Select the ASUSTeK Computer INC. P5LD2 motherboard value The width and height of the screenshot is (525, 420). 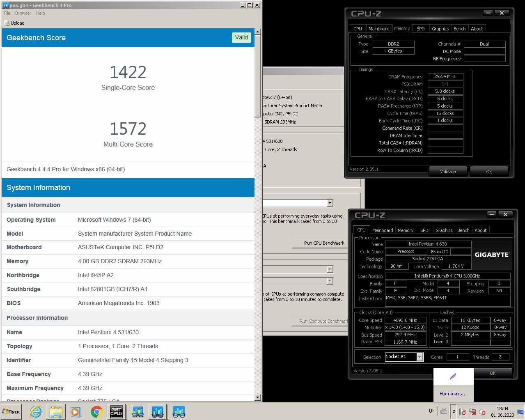121,247
